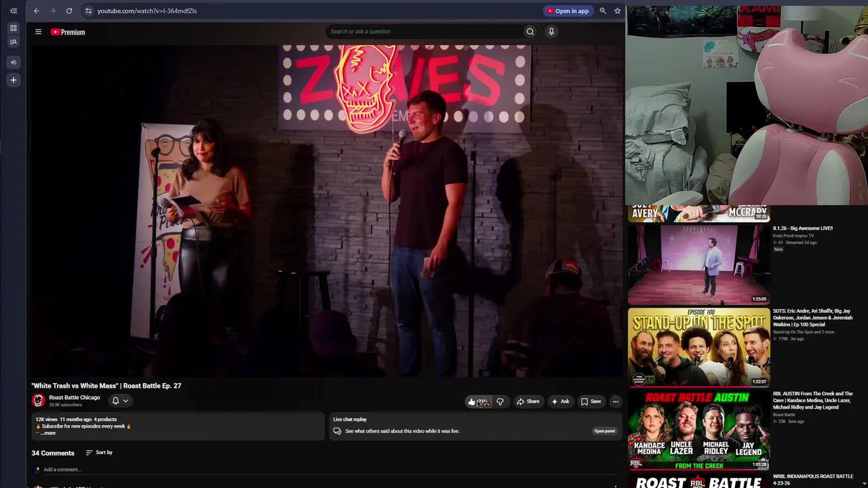The height and width of the screenshot is (488, 868).
Task: Open the Roast Battle Austin thumbnail
Action: (698, 430)
